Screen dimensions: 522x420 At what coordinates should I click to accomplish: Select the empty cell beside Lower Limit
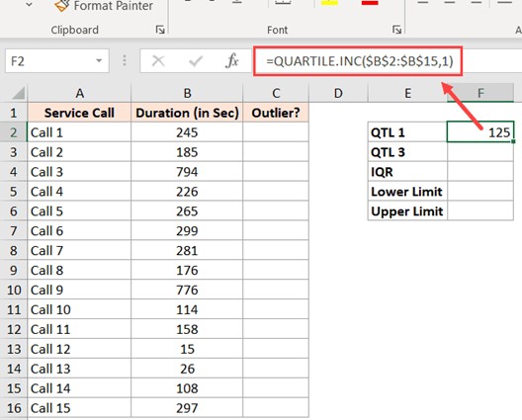(x=480, y=192)
